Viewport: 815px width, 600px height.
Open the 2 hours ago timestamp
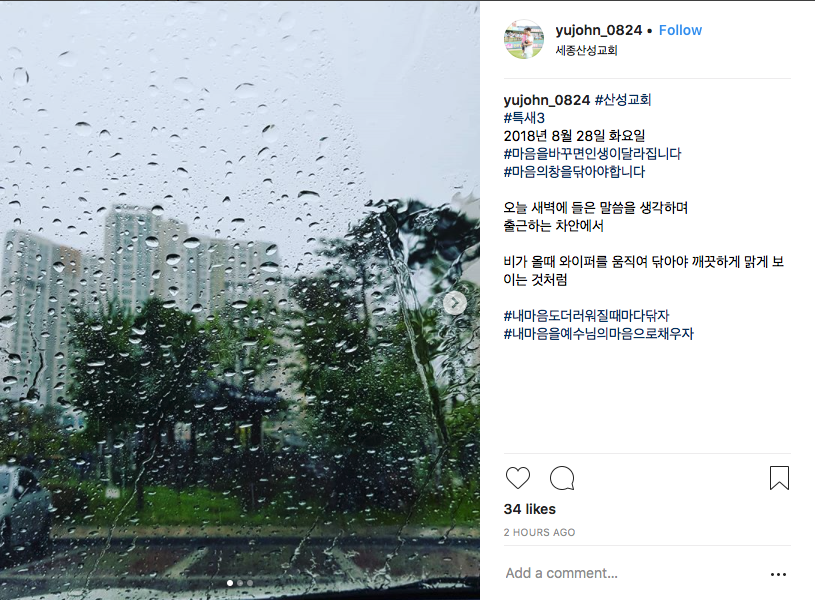click(540, 532)
